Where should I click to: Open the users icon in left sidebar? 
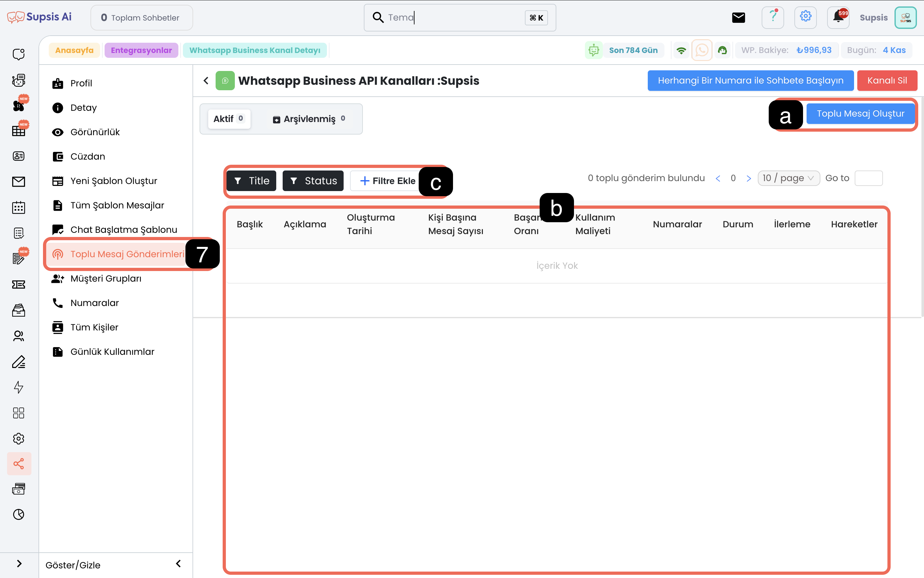point(18,336)
